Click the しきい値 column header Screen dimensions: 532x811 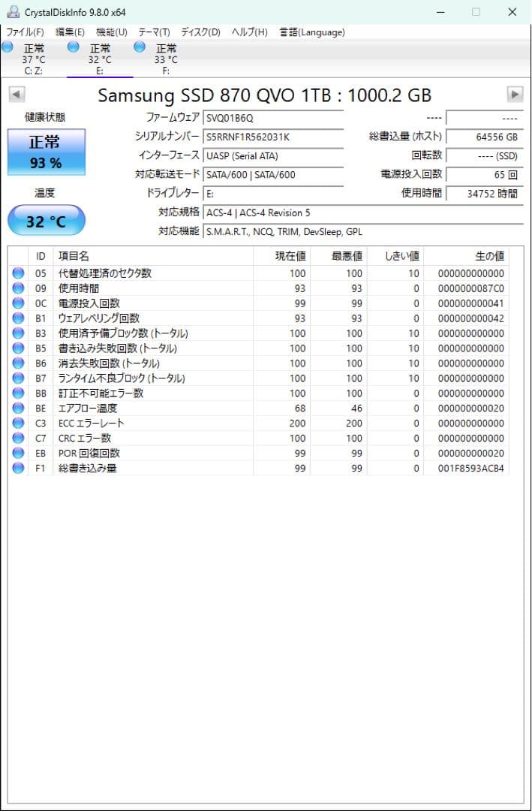tap(395, 256)
